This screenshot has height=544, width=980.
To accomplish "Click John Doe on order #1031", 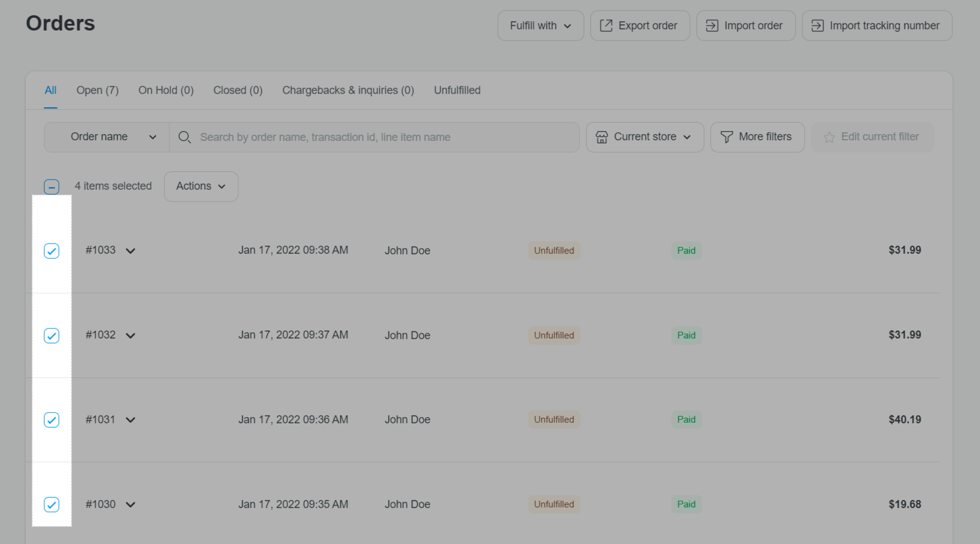I will [407, 420].
